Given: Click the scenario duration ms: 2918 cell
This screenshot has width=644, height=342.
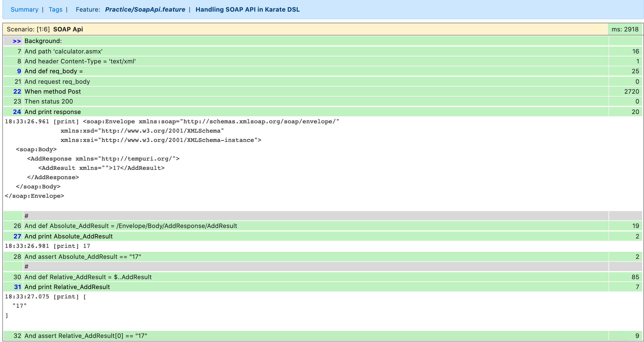Looking at the screenshot, I should click(625, 29).
